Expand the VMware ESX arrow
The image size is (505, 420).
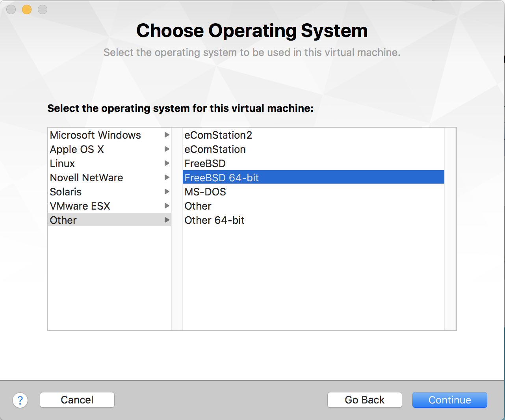167,206
